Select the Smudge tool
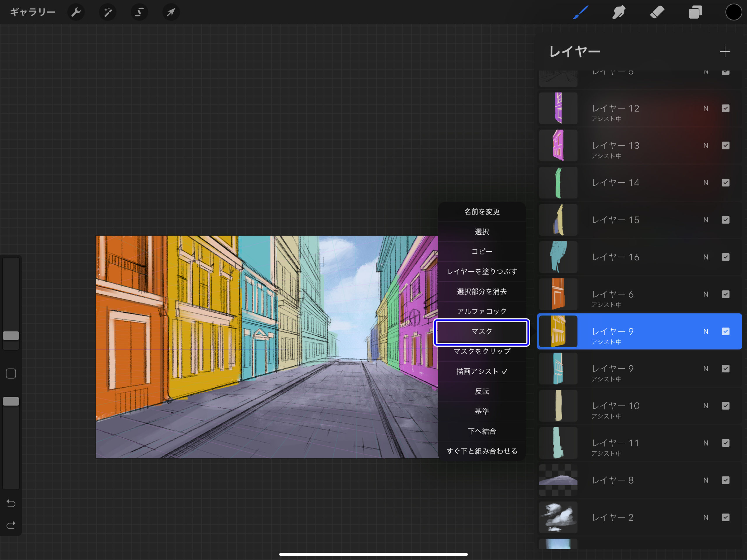The image size is (747, 560). 619,12
